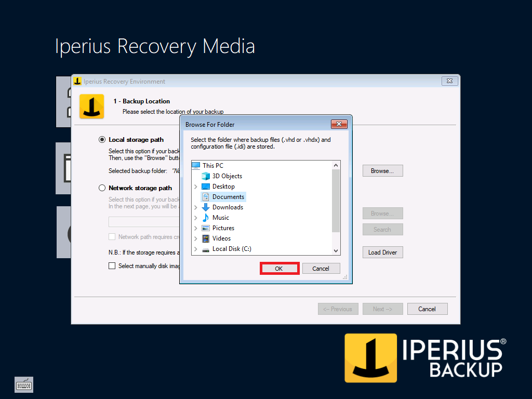The height and width of the screenshot is (399, 532).
Task: Select the Downloads folder entry
Action: click(x=228, y=207)
